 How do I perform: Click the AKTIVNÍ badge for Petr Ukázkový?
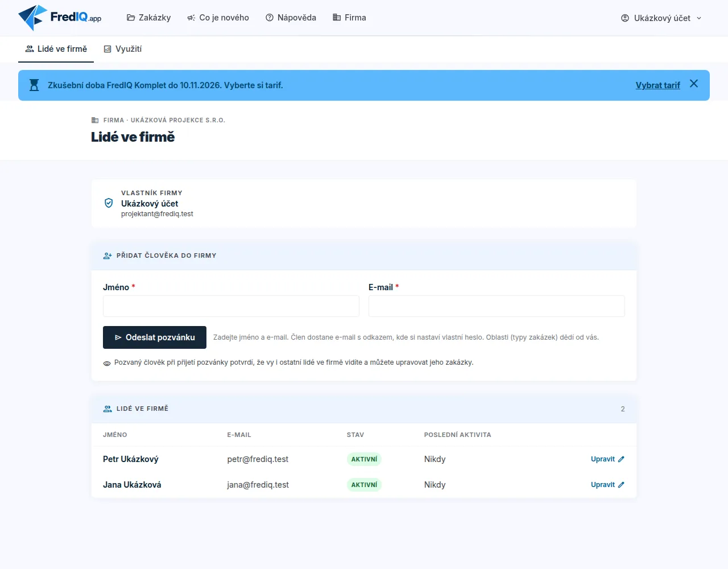(364, 459)
